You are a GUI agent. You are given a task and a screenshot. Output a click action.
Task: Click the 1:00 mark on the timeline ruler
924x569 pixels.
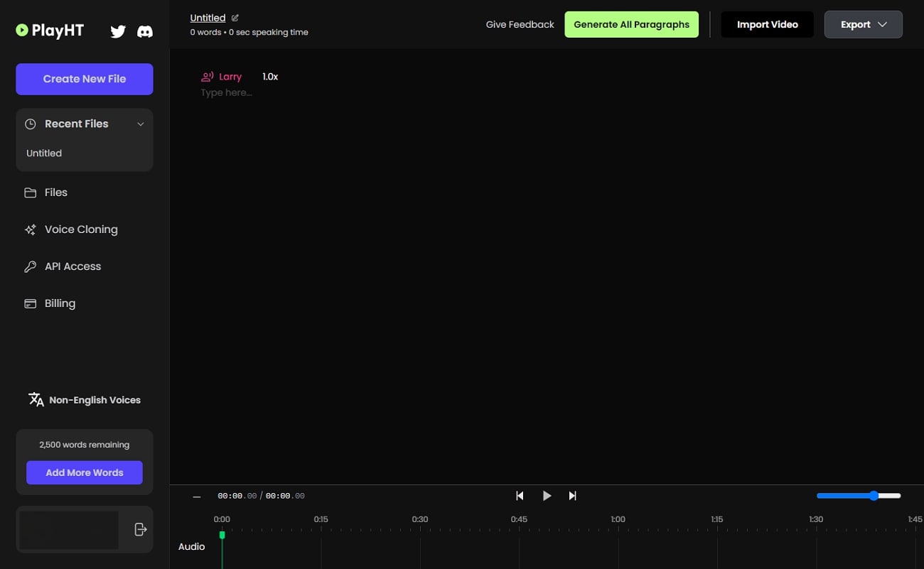(618, 519)
